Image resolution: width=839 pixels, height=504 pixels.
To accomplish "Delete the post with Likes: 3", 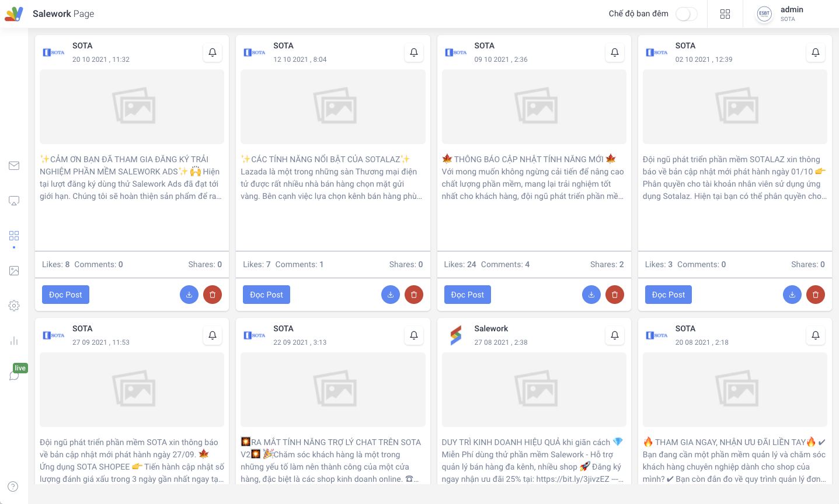I will click(x=816, y=295).
